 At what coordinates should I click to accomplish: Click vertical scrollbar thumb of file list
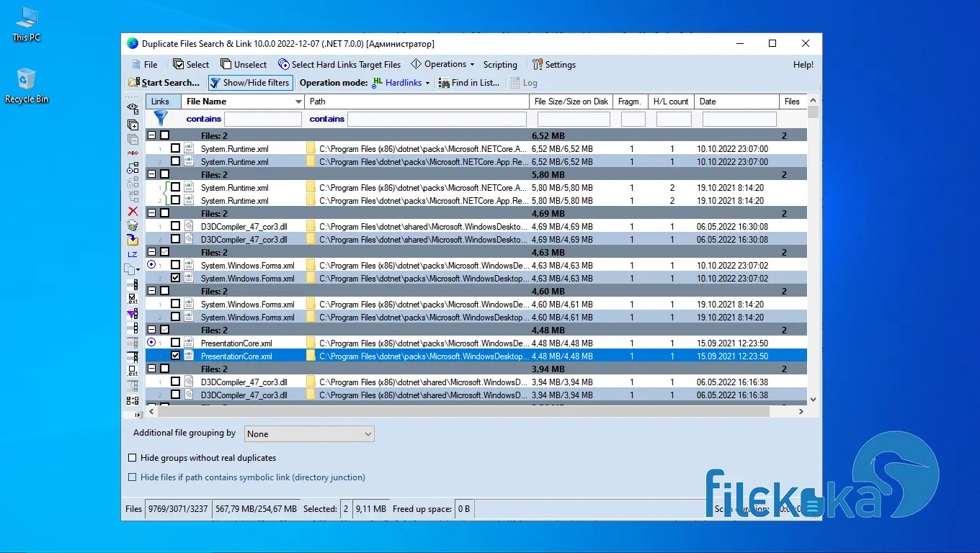(x=813, y=112)
